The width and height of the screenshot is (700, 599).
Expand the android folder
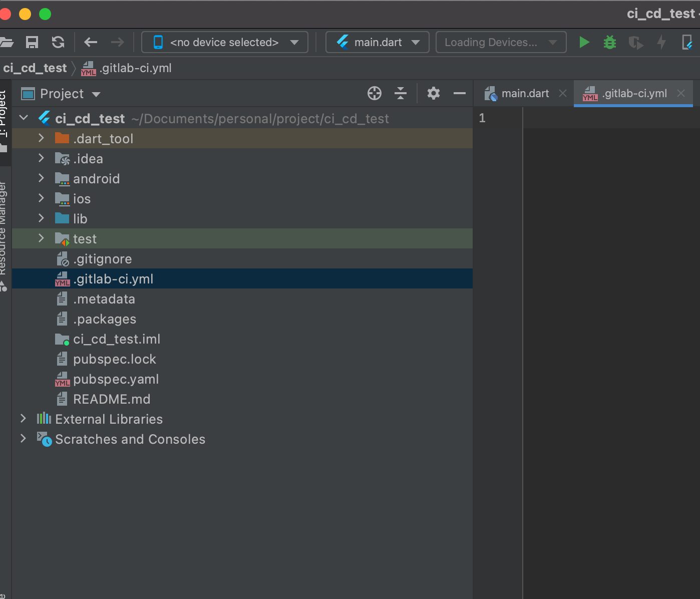pyautogui.click(x=41, y=178)
